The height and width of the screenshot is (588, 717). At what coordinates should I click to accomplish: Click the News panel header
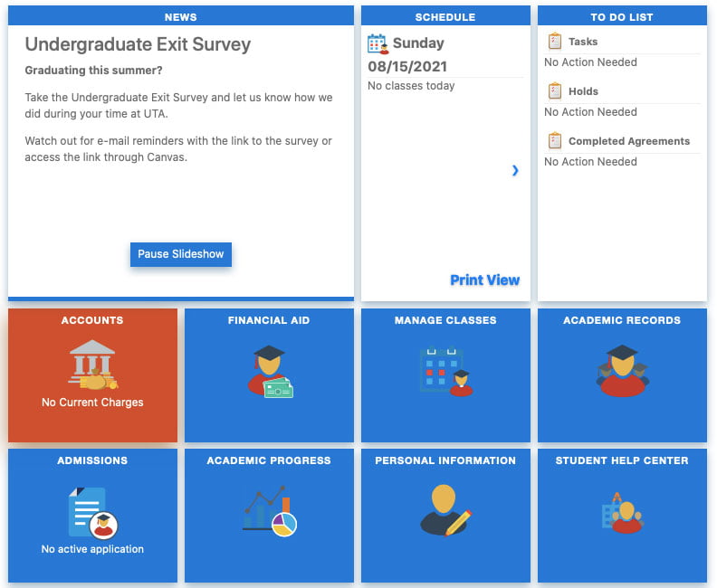(181, 16)
